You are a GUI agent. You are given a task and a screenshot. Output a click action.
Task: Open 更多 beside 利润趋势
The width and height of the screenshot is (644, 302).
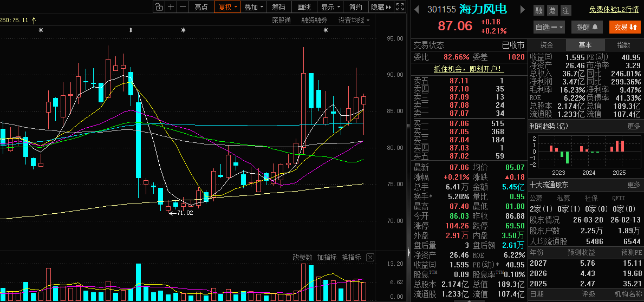(x=634, y=127)
